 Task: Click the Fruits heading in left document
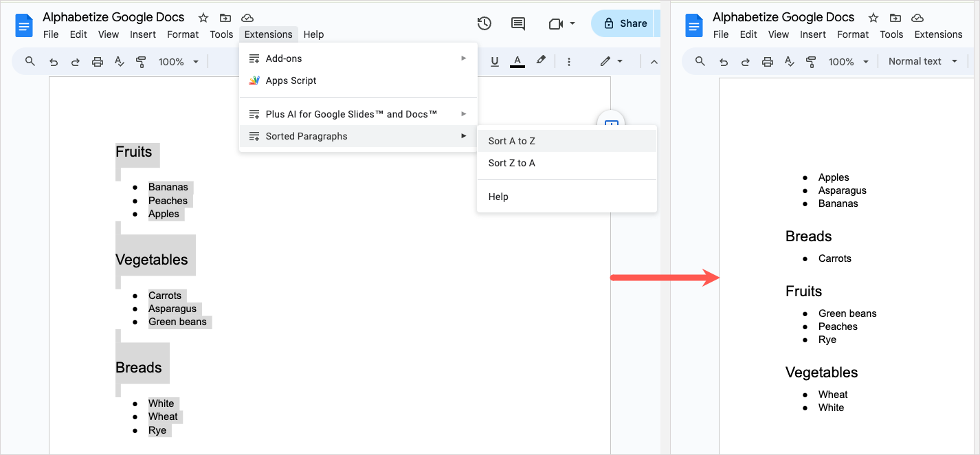tap(134, 152)
